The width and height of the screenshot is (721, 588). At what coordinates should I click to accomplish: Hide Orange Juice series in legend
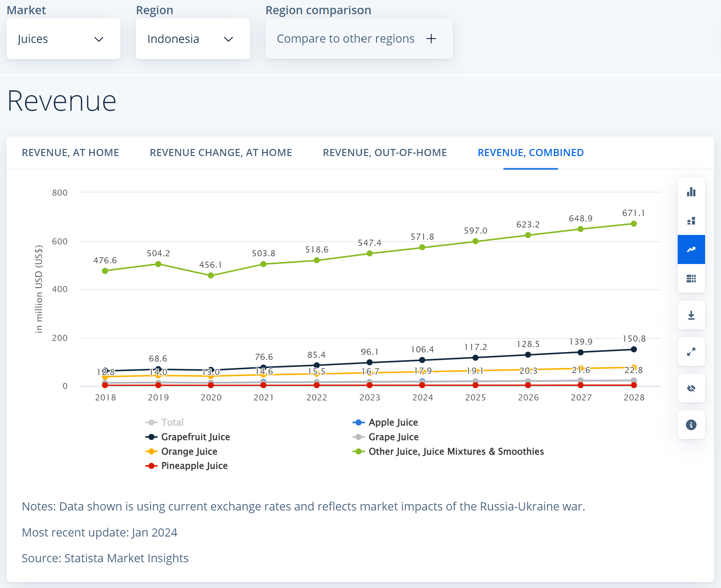(189, 452)
